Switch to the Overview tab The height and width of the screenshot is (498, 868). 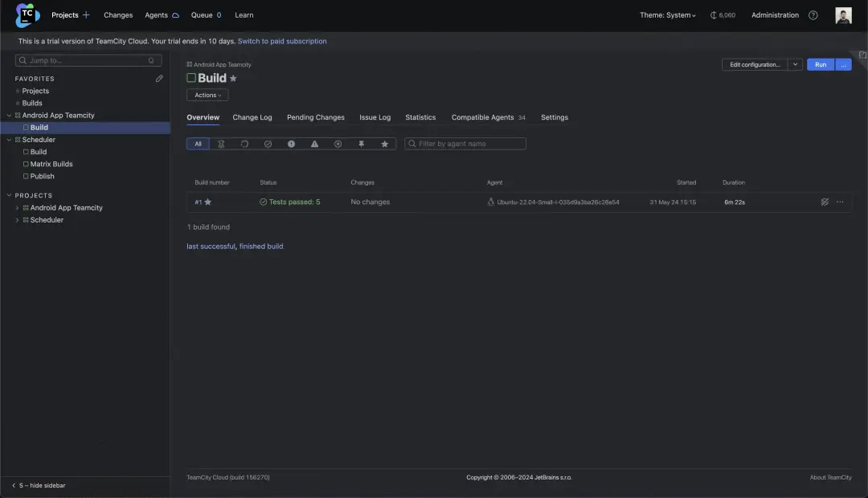[203, 117]
